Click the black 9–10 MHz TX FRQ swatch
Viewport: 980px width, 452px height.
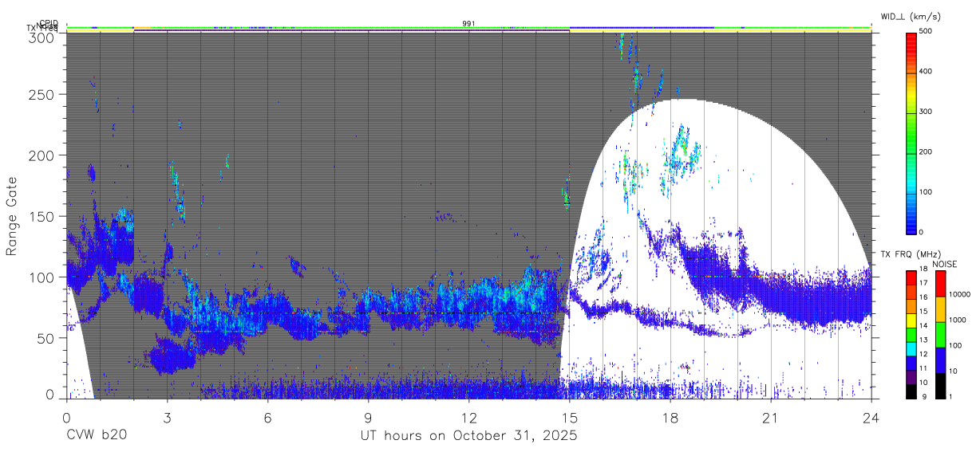point(911,391)
